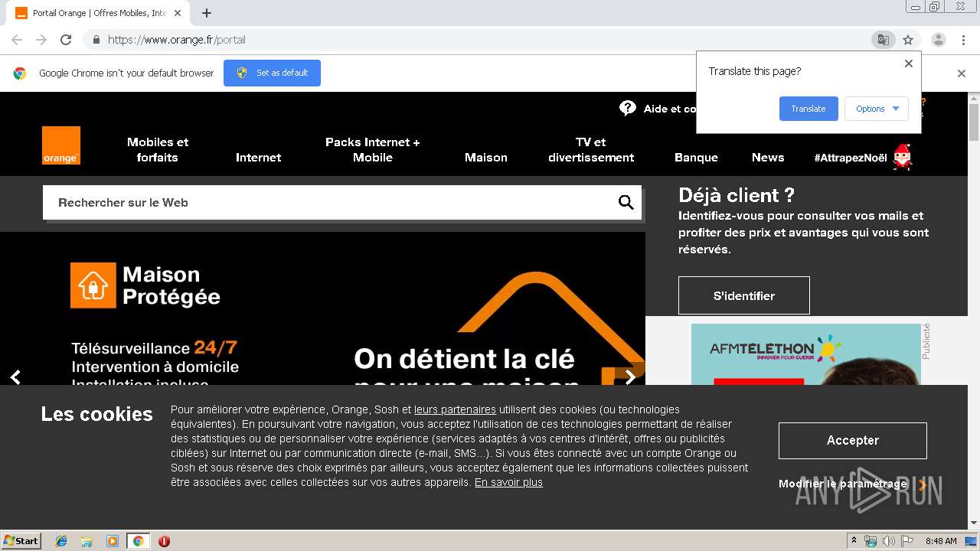Click Modifier le paramétrage link
This screenshot has width=980, height=551.
843,484
